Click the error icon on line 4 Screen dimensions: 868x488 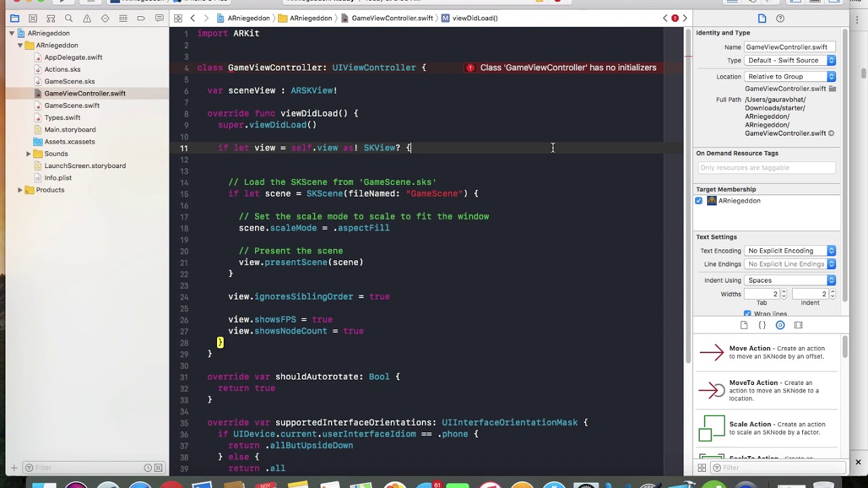click(x=470, y=68)
